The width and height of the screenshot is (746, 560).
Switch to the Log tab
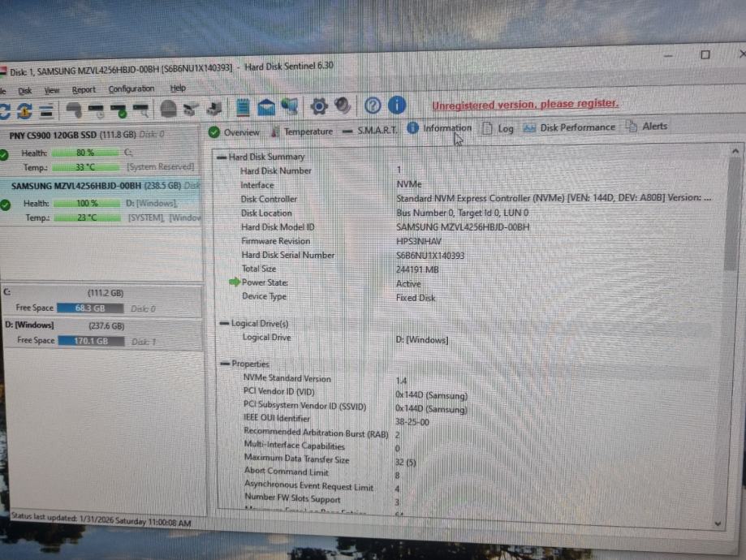pyautogui.click(x=498, y=128)
